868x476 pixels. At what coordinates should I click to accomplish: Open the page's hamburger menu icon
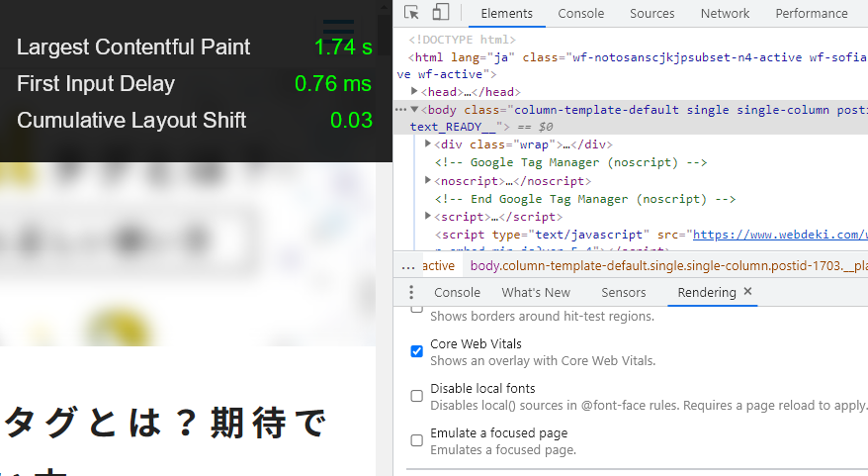point(338,27)
